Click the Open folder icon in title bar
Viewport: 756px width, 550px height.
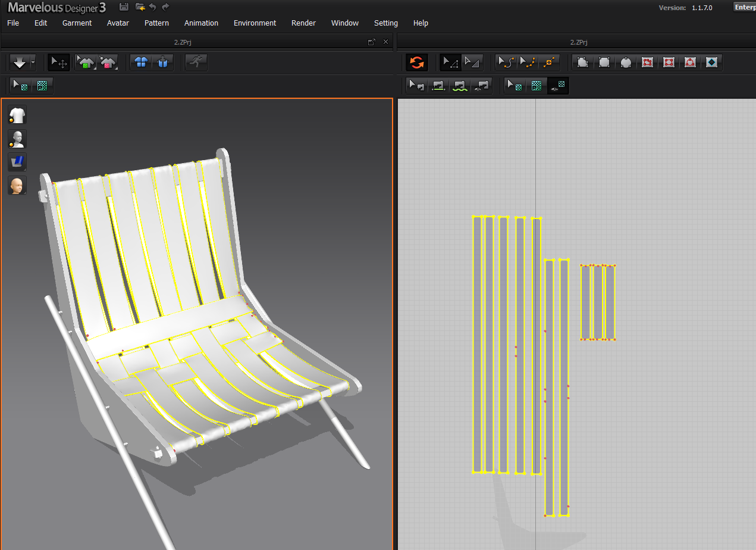click(x=140, y=7)
